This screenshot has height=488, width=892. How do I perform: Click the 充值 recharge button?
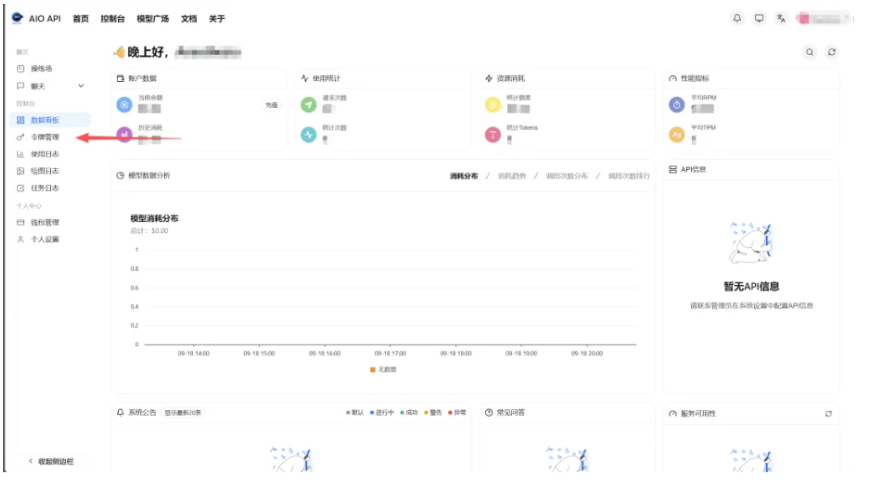tap(271, 105)
